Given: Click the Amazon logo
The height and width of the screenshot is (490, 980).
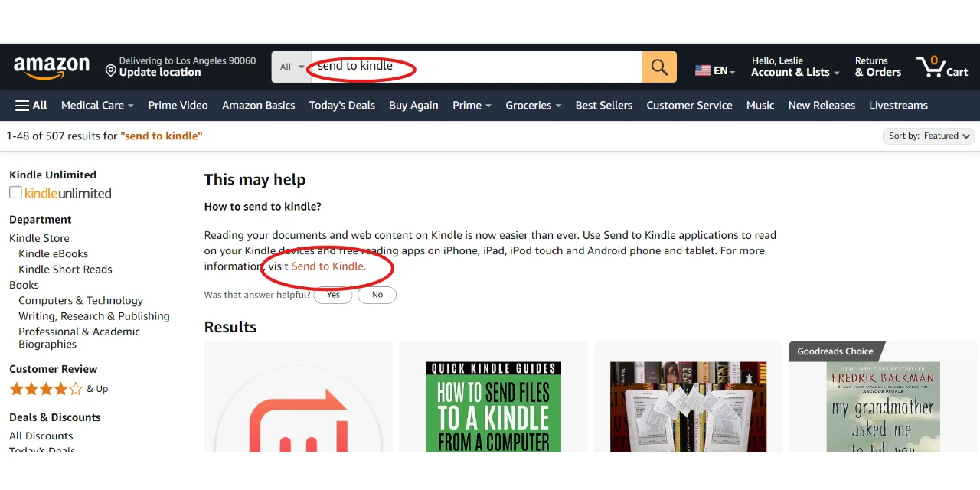Looking at the screenshot, I should (x=51, y=67).
